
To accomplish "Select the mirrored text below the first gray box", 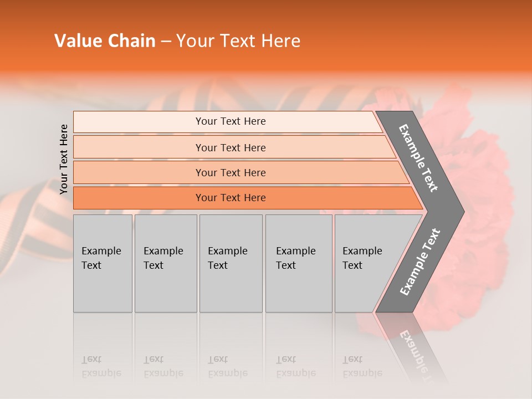I will (101, 367).
